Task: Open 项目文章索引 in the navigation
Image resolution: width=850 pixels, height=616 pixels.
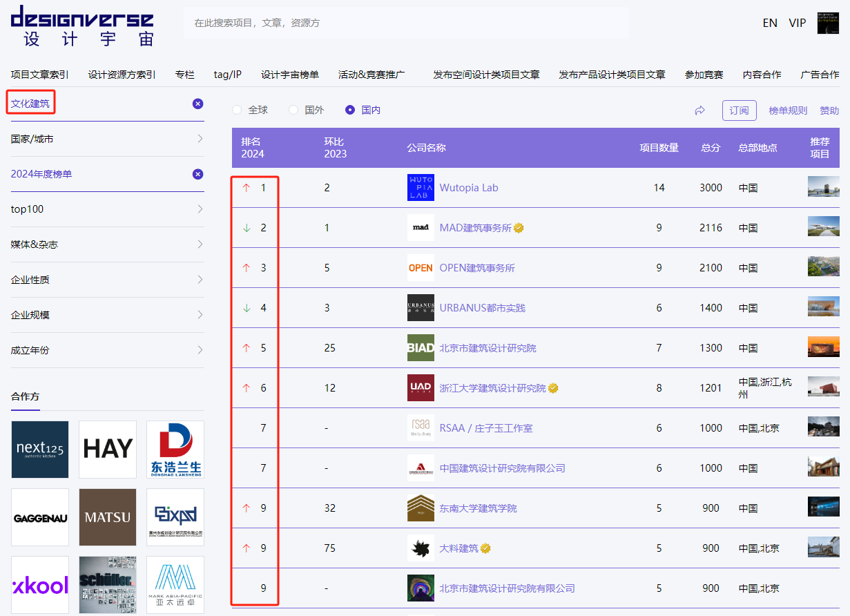Action: click(40, 75)
